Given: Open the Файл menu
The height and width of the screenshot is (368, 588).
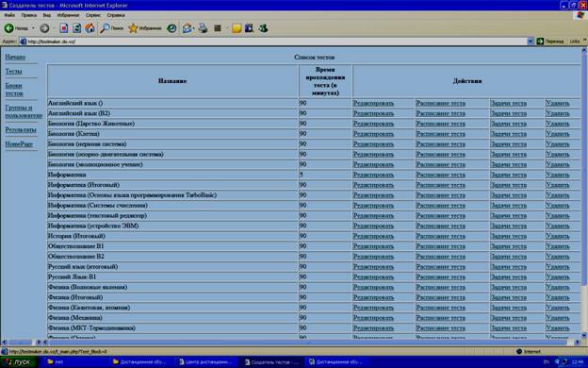Looking at the screenshot, I should (9, 15).
